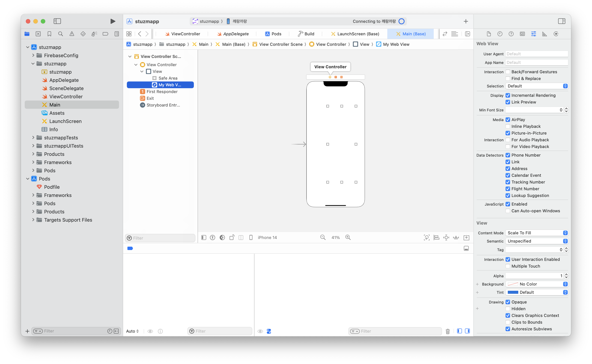This screenshot has height=364, width=592.
Task: Click the Run play button
Action: 113,21
